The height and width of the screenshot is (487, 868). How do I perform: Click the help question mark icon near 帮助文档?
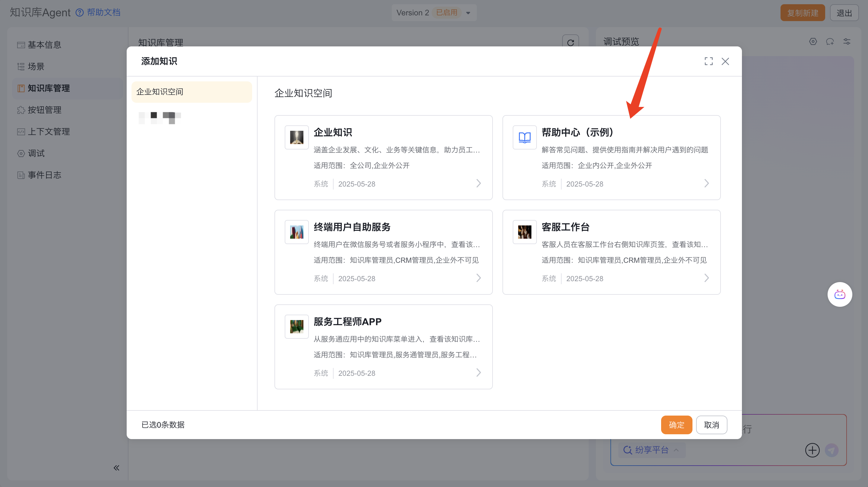point(80,13)
